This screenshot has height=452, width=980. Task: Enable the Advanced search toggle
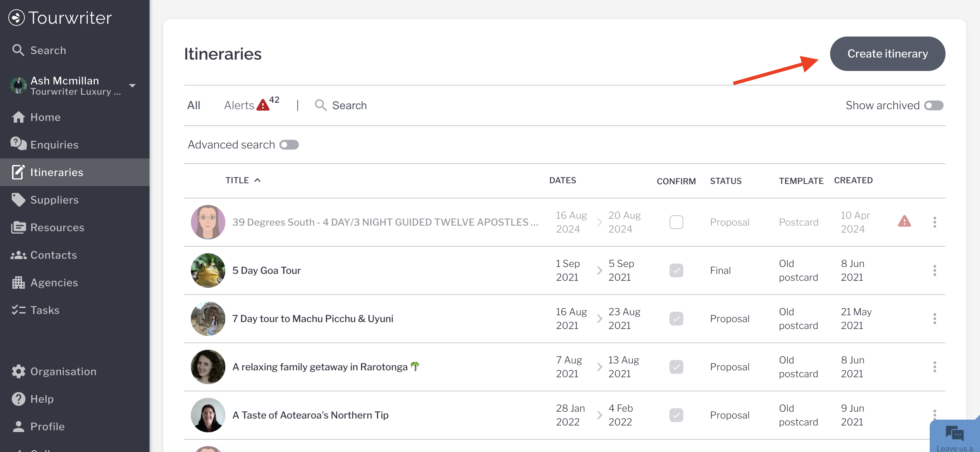[x=289, y=145]
